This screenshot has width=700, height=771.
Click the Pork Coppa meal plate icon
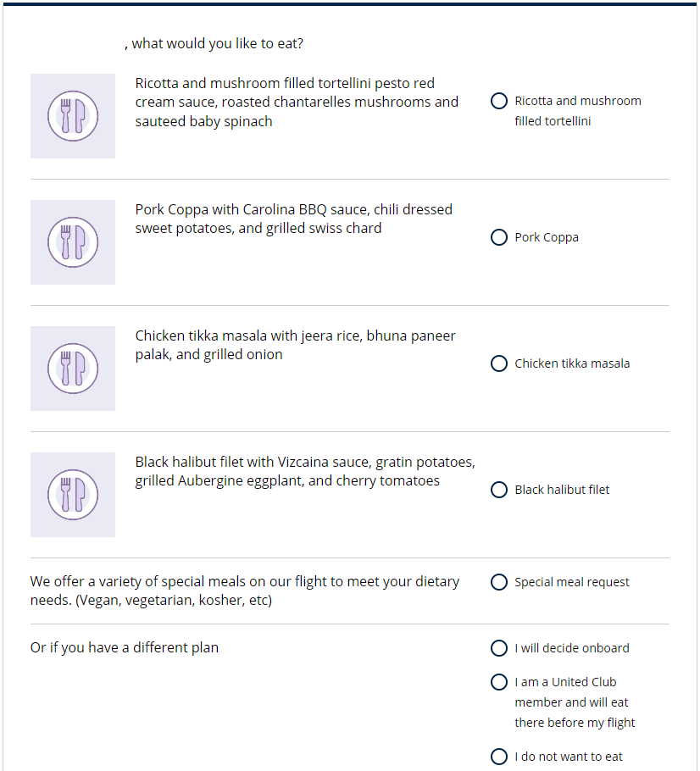pyautogui.click(x=73, y=242)
